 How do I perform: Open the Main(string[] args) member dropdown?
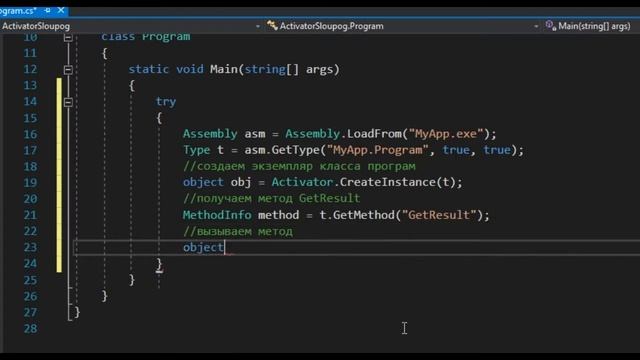coord(594,26)
